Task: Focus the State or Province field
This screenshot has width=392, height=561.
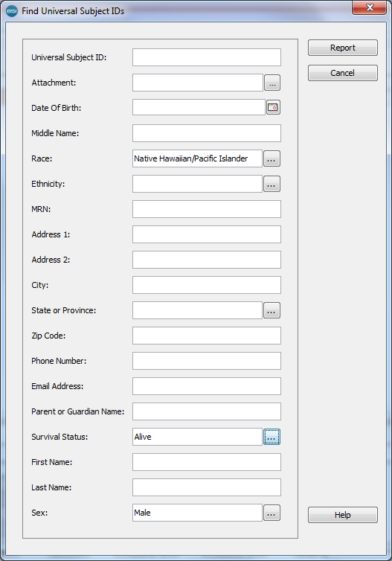Action: click(197, 310)
